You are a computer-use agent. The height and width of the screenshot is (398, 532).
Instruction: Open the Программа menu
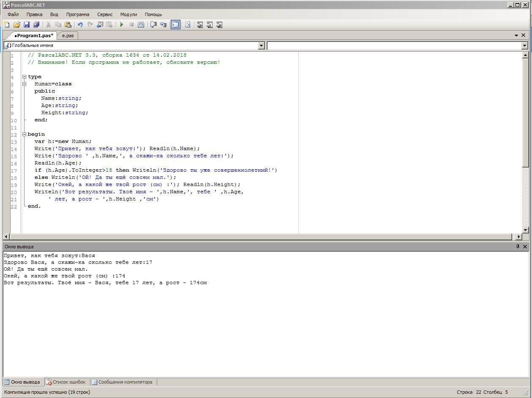(x=77, y=14)
